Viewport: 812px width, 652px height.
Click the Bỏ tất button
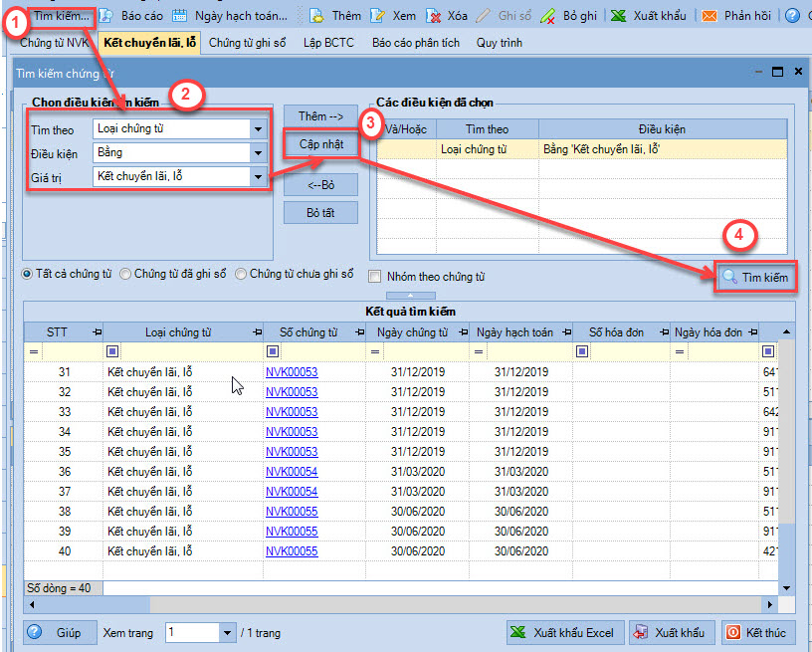(x=320, y=212)
